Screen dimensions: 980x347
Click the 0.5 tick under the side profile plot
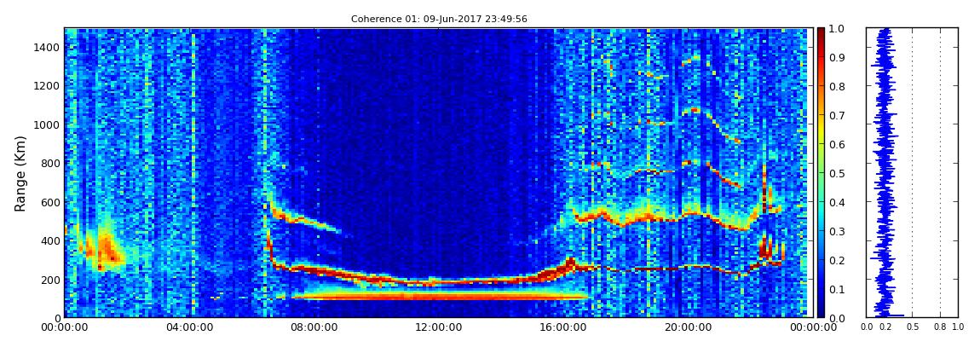click(x=913, y=327)
